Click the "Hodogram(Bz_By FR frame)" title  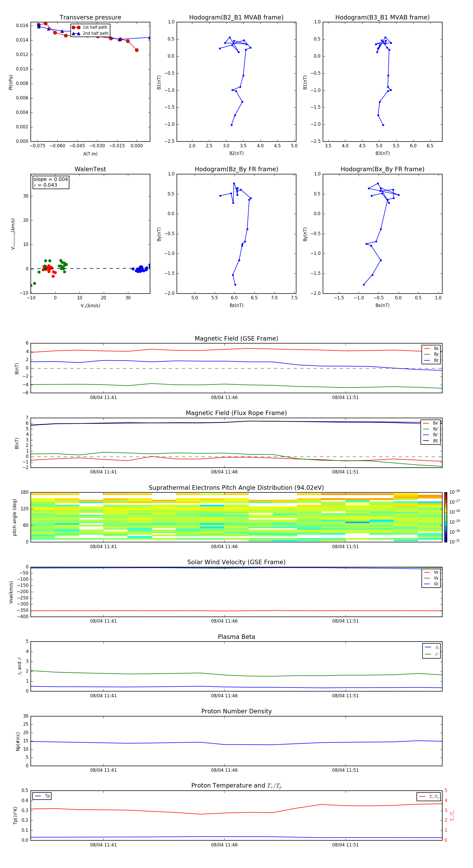coord(236,169)
